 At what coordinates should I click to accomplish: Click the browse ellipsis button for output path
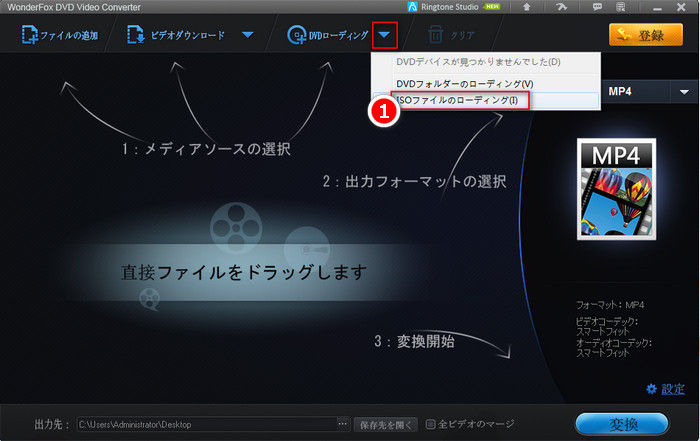tap(343, 424)
